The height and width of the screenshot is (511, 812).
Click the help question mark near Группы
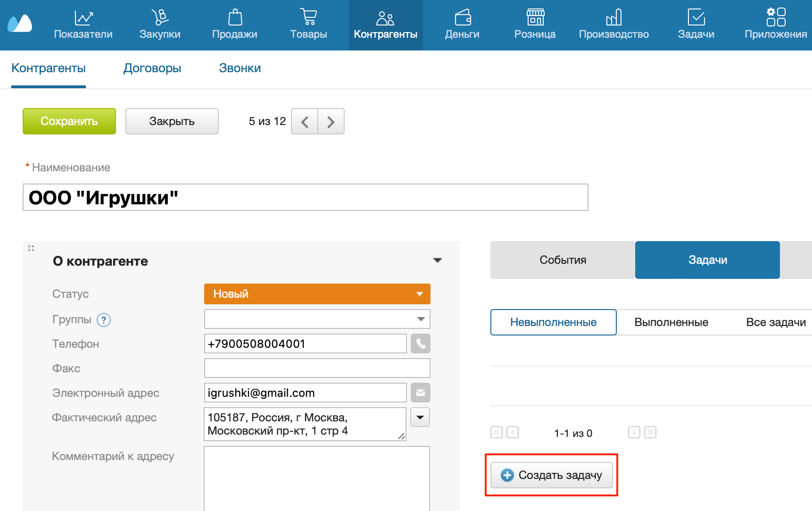(x=104, y=320)
